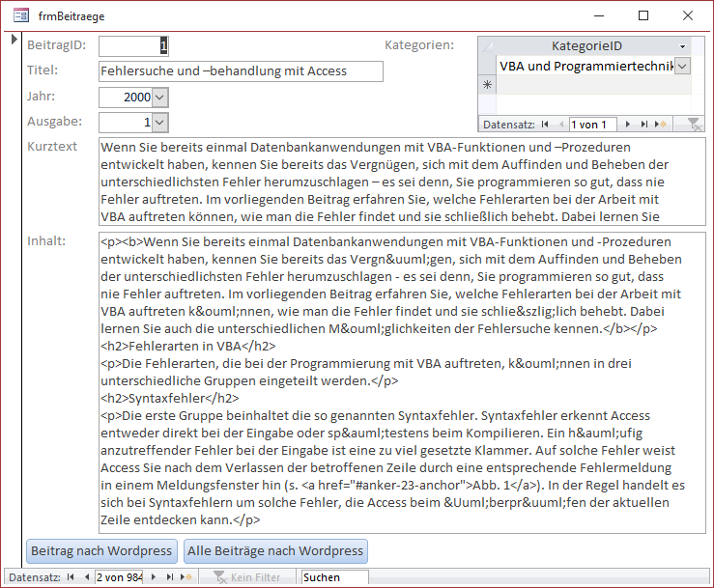This screenshot has width=714, height=588.
Task: Click the frmBeitraege form icon in title bar
Action: pyautogui.click(x=21, y=15)
